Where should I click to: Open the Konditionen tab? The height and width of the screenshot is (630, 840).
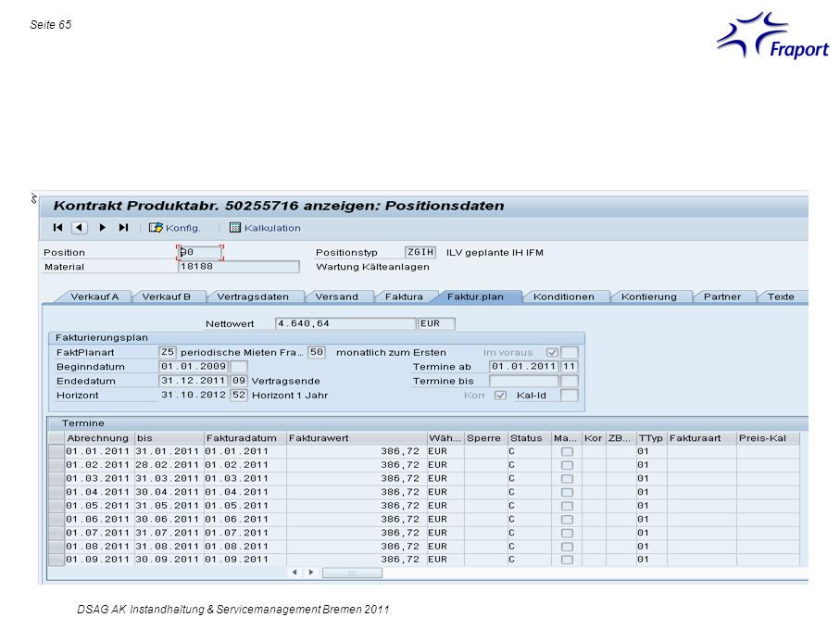564,296
